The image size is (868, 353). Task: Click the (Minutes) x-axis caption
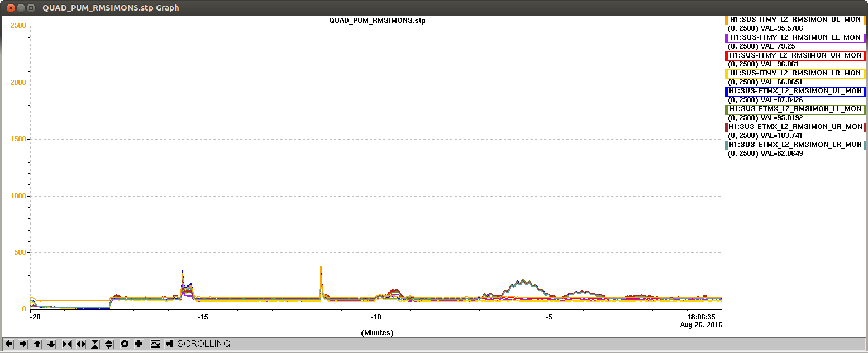click(x=378, y=333)
